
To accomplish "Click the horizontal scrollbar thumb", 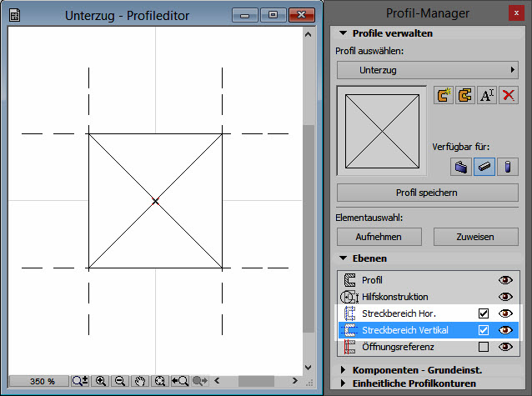I will point(256,381).
